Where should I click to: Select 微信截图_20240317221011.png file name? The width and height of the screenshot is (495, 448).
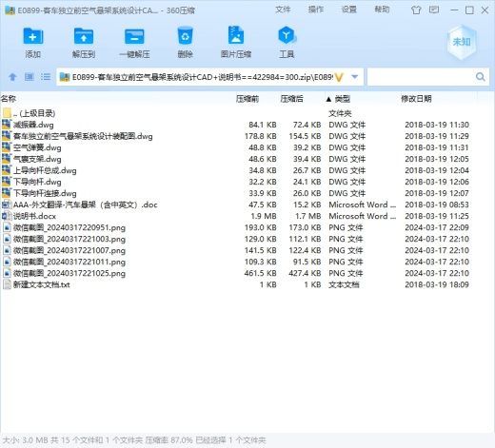(x=69, y=262)
